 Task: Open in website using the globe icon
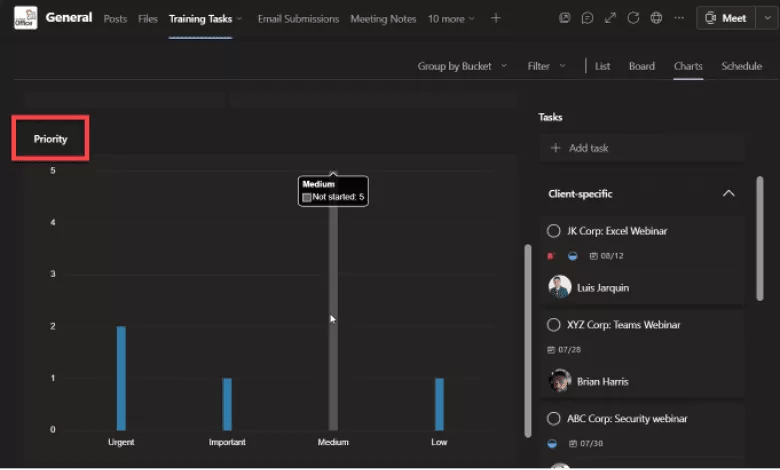tap(656, 18)
